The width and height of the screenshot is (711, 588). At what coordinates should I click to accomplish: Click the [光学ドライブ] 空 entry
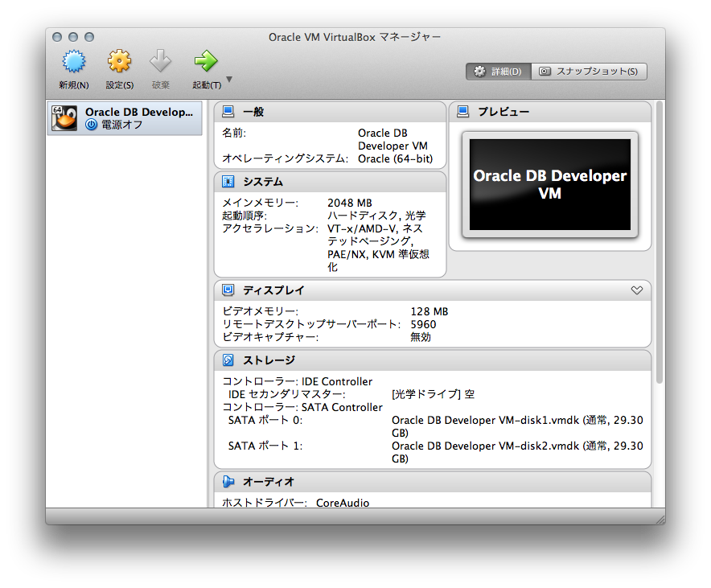tap(433, 394)
